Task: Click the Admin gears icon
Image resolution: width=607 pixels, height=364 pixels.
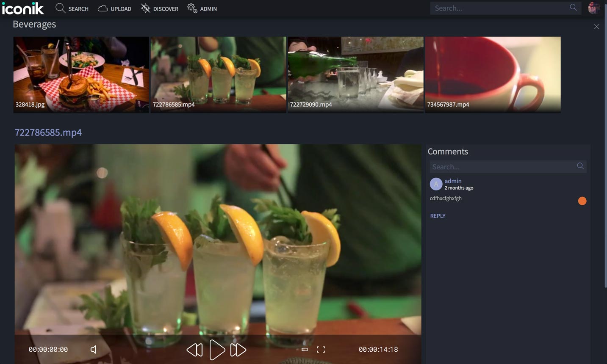Action: coord(192,8)
